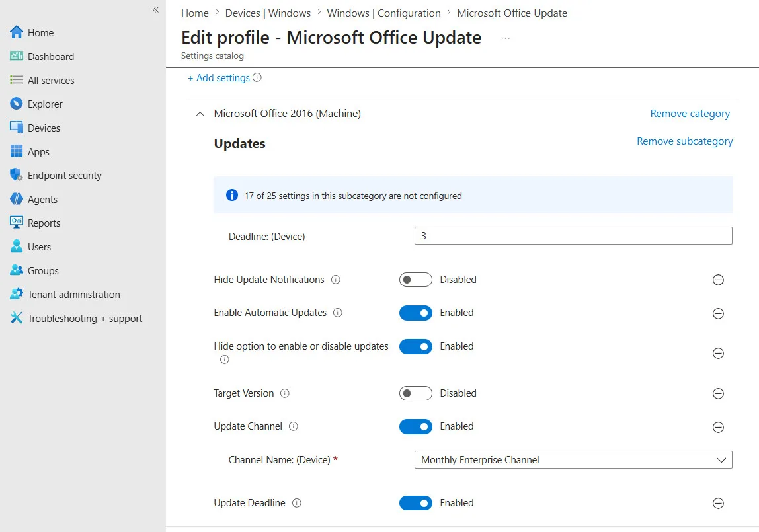The image size is (759, 532).
Task: Open Home in the left navigation
Action: point(41,32)
